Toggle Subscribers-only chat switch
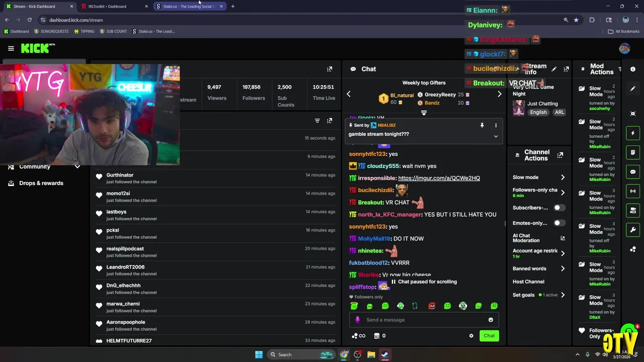 (559, 208)
